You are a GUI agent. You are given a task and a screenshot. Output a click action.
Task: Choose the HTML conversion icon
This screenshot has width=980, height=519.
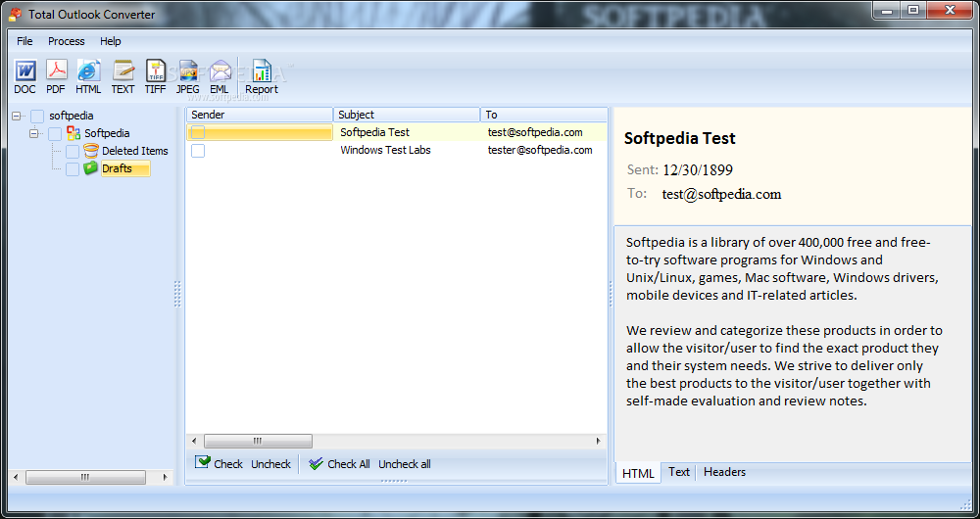(89, 71)
